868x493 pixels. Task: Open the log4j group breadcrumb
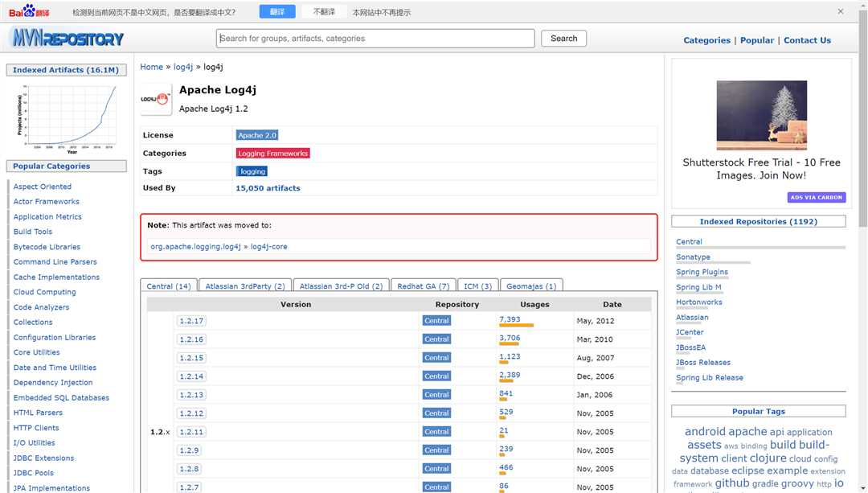click(x=182, y=67)
